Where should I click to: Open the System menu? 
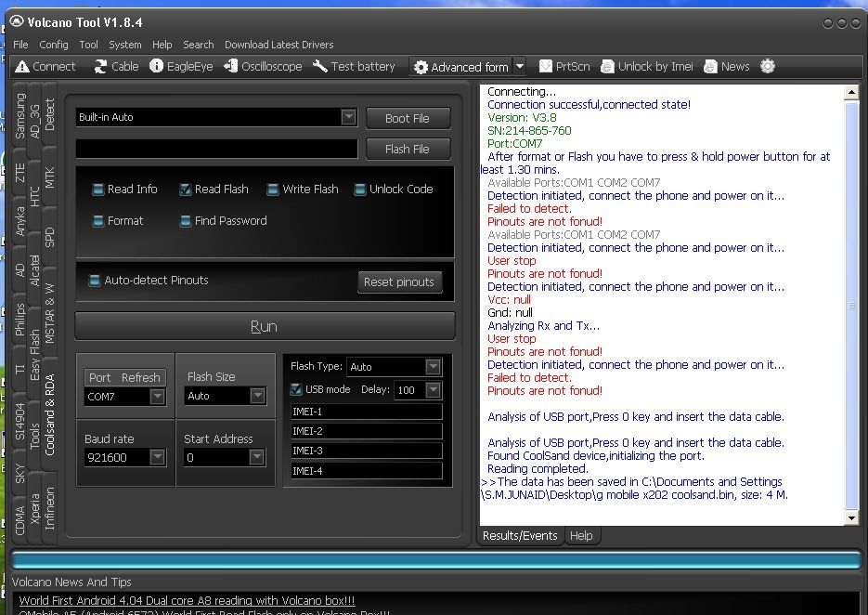click(x=125, y=45)
